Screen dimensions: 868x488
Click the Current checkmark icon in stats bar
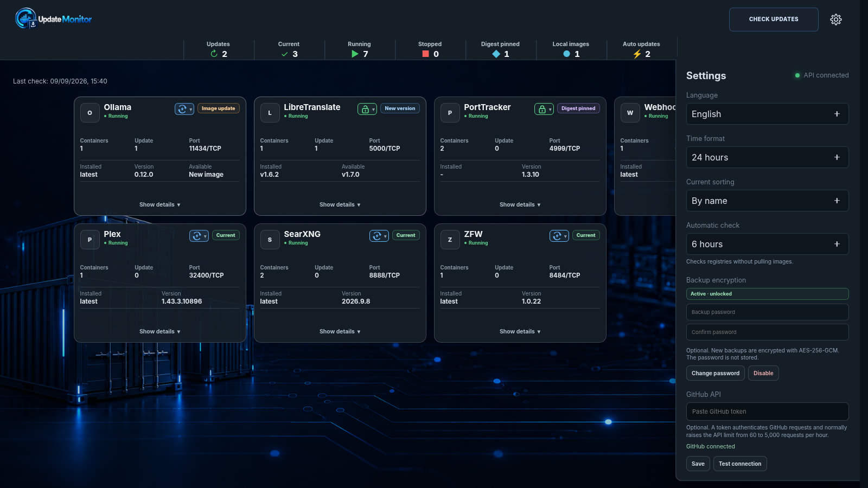click(284, 54)
